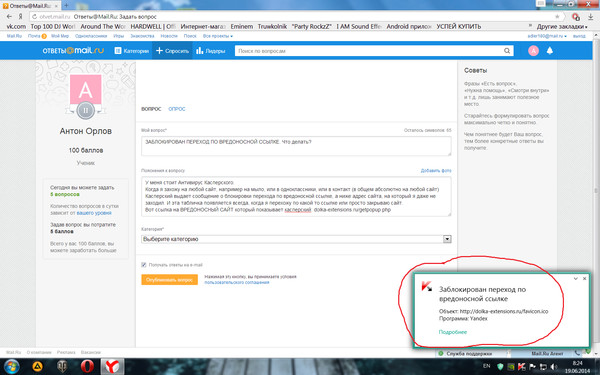Click the phone icon next to the Mail.Ru Агент bar
The image size is (600, 375).
[x=577, y=353]
